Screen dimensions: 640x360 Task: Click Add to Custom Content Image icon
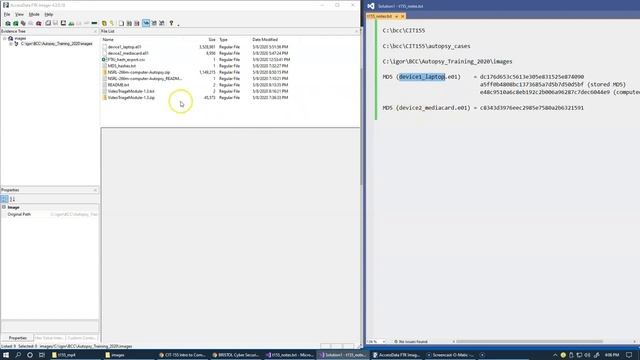(71, 23)
